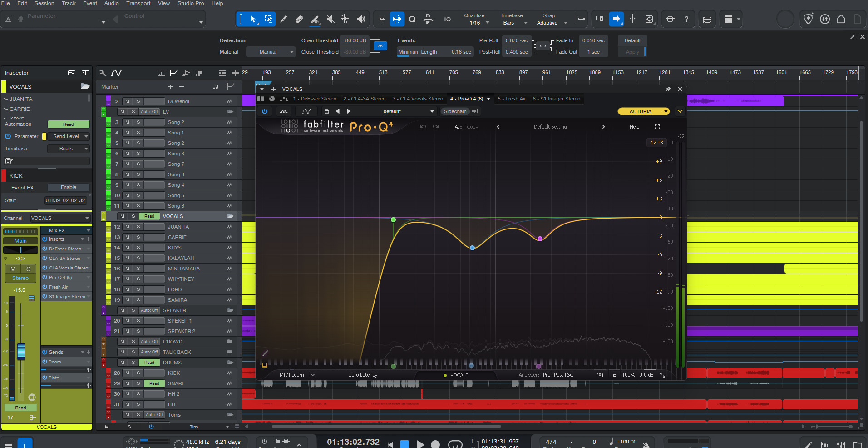Open the Channel VOCALS dropdown in Inspector

click(60, 218)
